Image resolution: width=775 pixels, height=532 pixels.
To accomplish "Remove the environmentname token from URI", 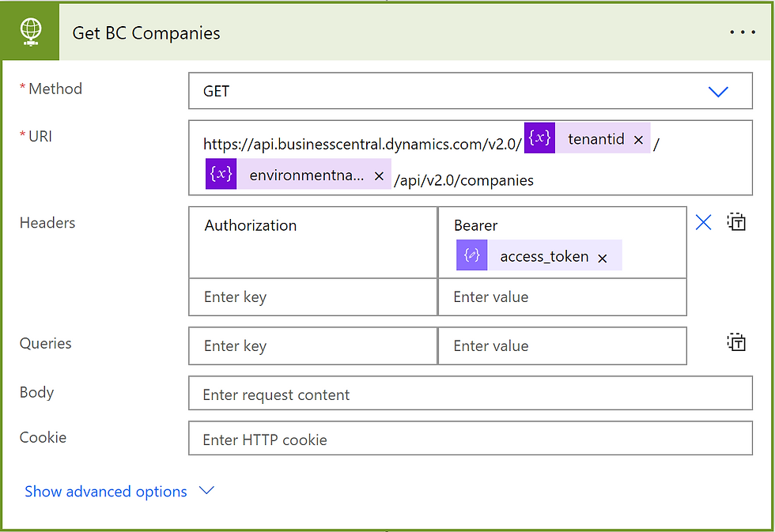I will 379,175.
